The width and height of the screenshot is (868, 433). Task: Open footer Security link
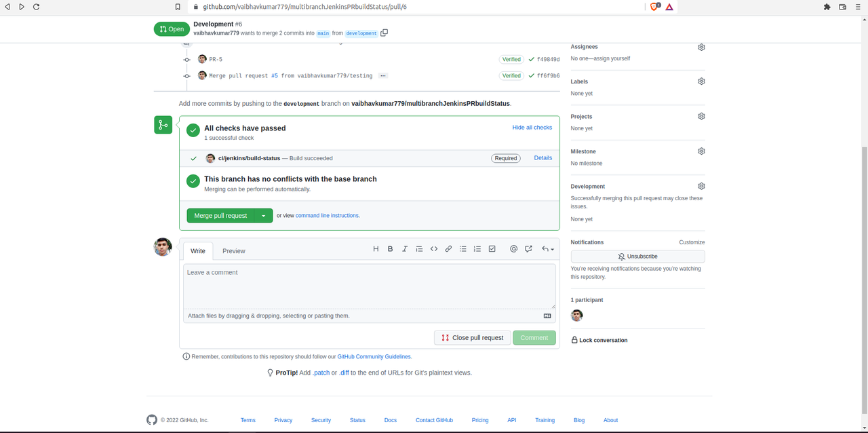click(321, 420)
